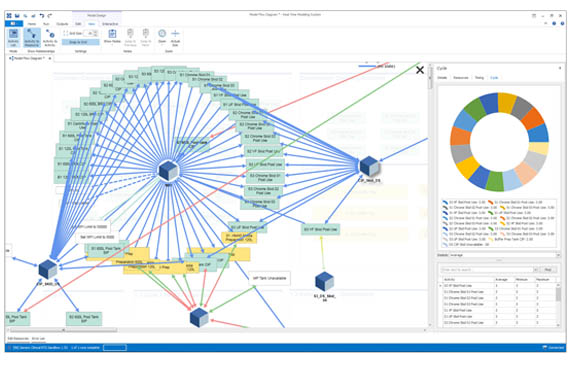Screen dimensions: 570x370
Task: Click into the activity search text field
Action: pyautogui.click(x=487, y=270)
